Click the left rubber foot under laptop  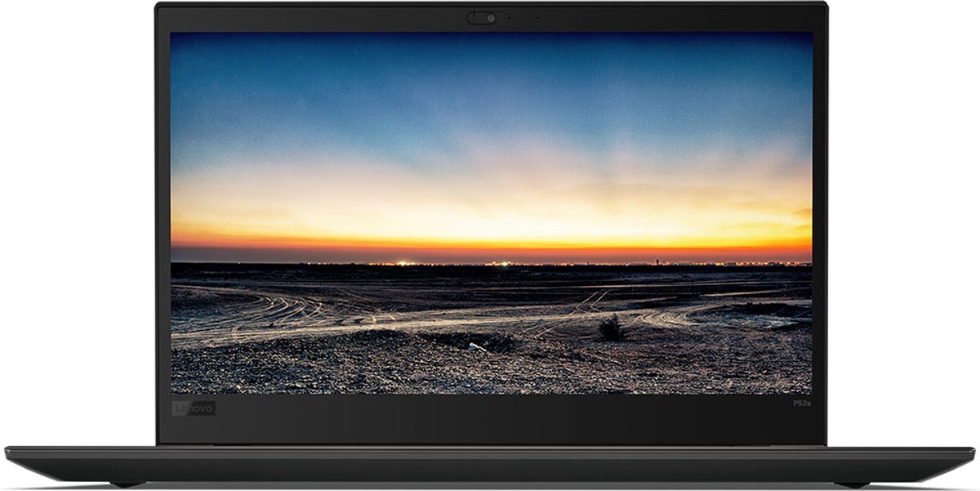pyautogui.click(x=127, y=484)
